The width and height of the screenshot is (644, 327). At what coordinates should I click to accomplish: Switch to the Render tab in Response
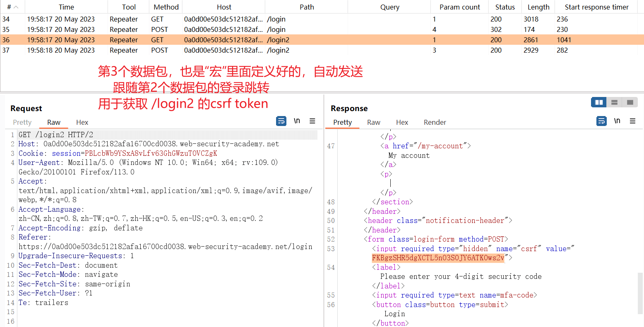coord(435,122)
